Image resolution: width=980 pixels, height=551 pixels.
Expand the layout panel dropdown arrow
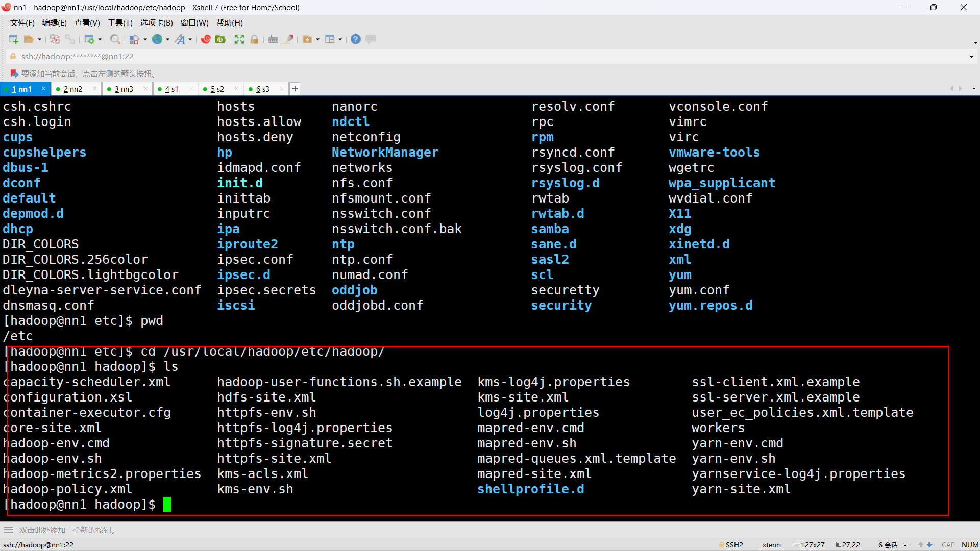[x=340, y=39]
